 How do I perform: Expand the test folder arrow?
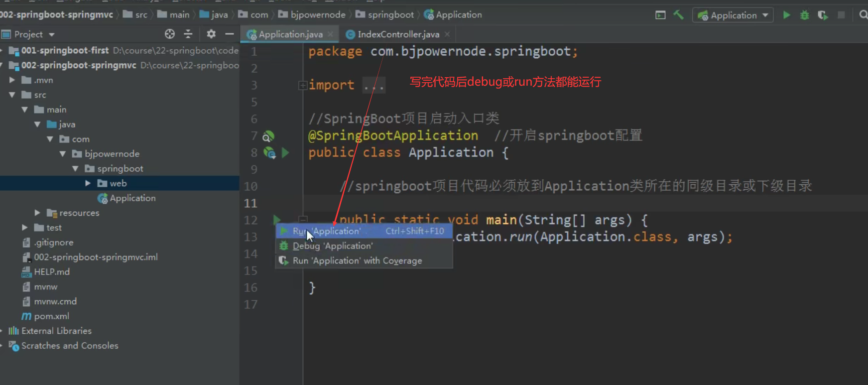click(24, 228)
